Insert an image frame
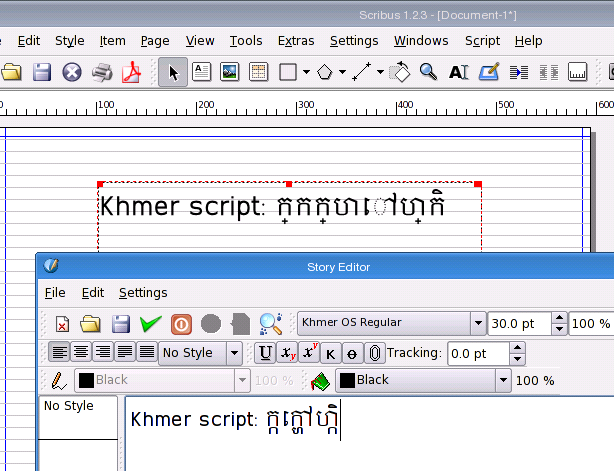The width and height of the screenshot is (614, 471). click(x=229, y=72)
